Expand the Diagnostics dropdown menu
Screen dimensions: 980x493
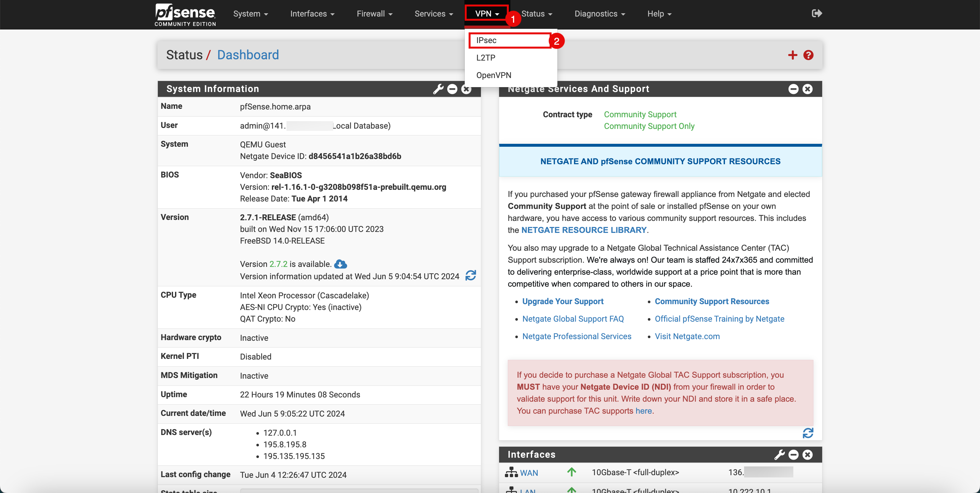[x=599, y=14]
